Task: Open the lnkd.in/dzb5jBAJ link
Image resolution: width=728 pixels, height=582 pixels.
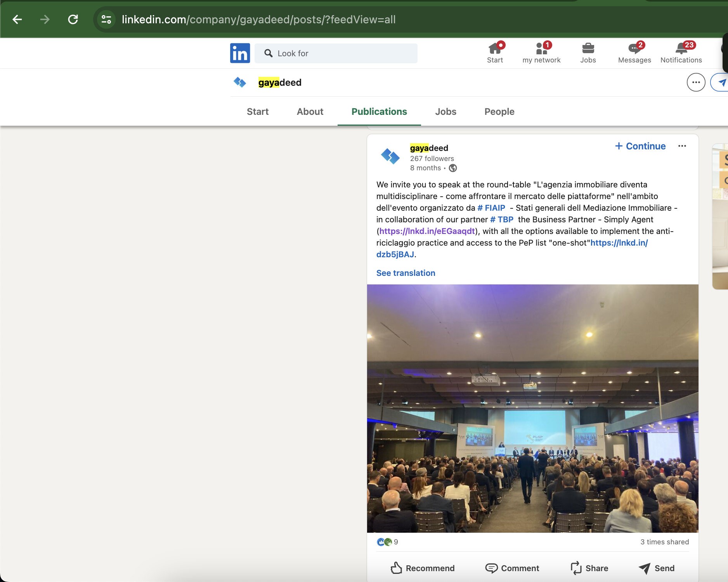Action: point(619,243)
